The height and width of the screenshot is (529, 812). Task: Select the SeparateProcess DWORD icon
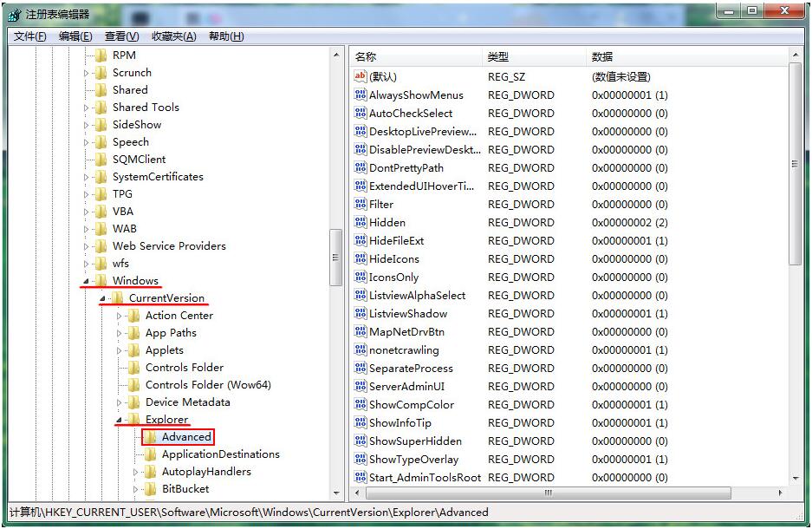pyautogui.click(x=361, y=368)
